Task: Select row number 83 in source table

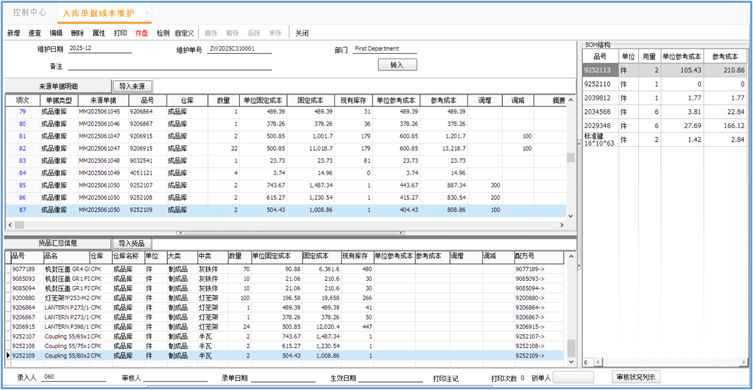Action: (x=22, y=160)
